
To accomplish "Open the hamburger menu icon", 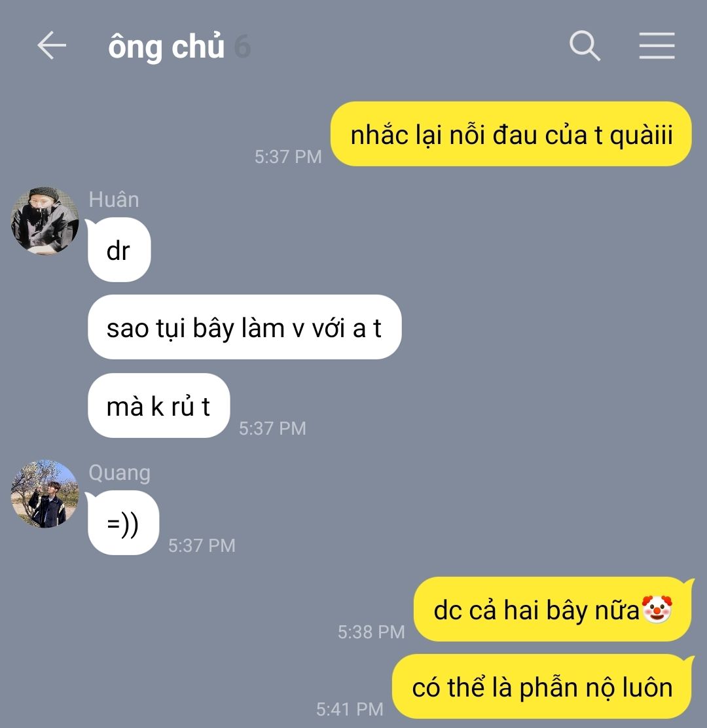I will (657, 46).
